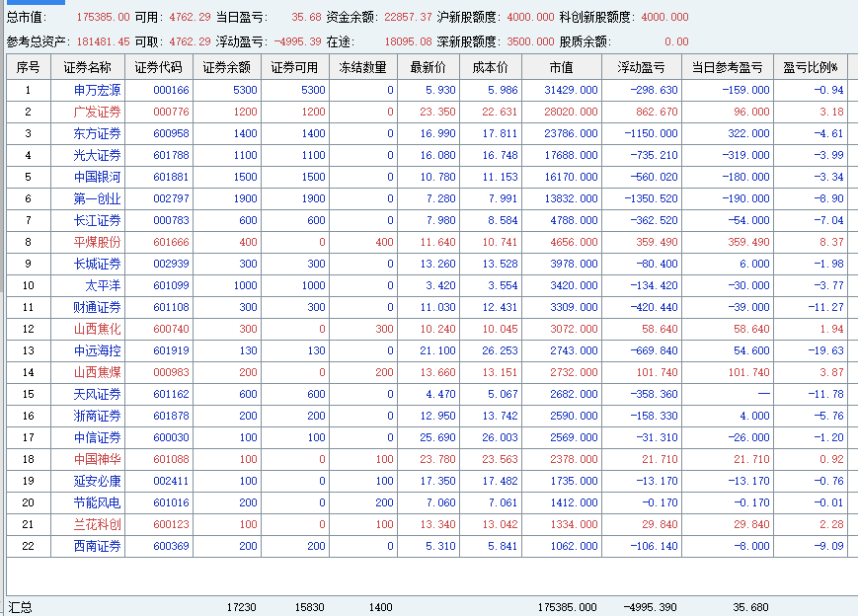The height and width of the screenshot is (616, 858).
Task: Select the 中信证券 stock name
Action: coord(98,437)
